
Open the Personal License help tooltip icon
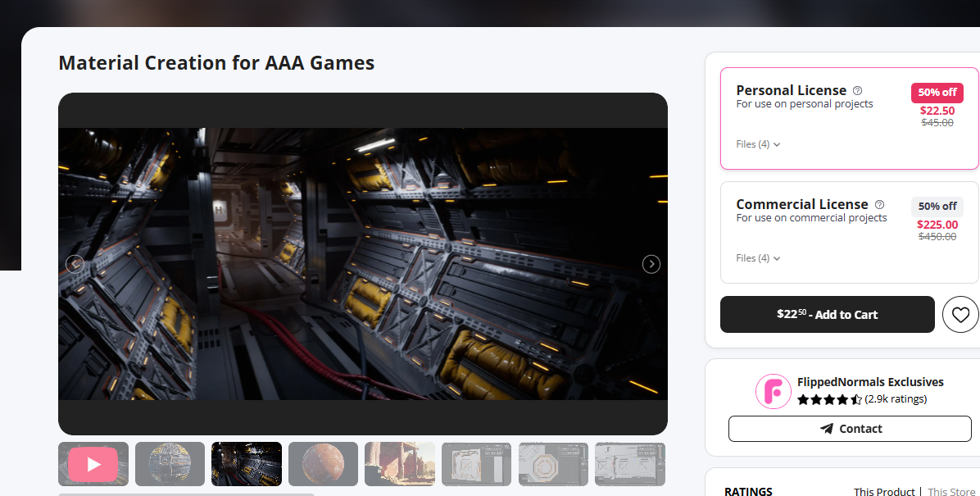pos(857,90)
